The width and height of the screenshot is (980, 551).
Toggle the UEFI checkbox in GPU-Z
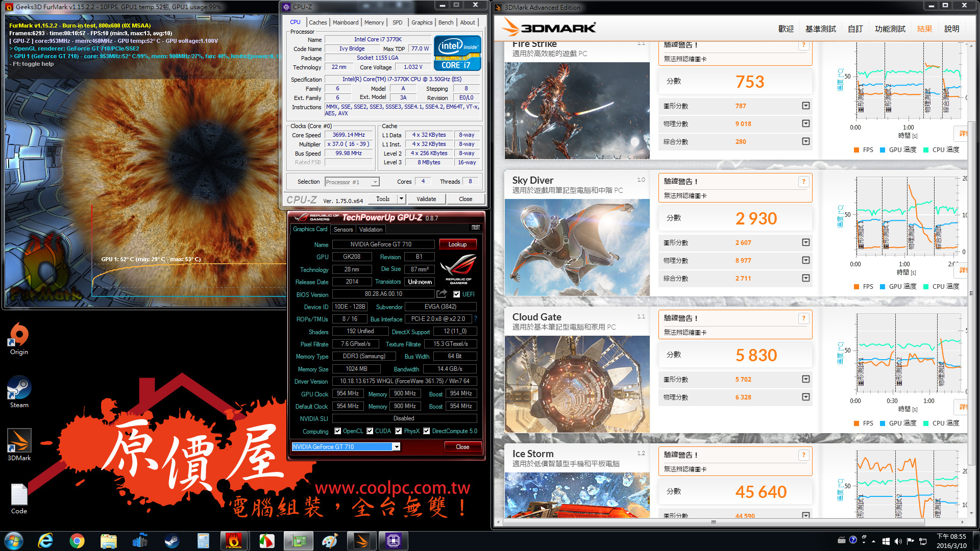pos(456,294)
